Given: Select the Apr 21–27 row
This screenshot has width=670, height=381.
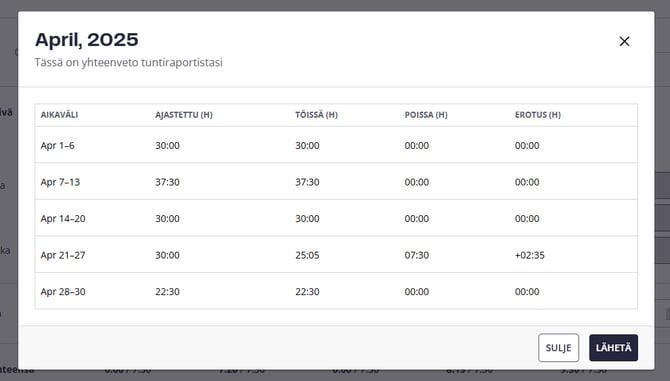Looking at the screenshot, I should [x=336, y=255].
